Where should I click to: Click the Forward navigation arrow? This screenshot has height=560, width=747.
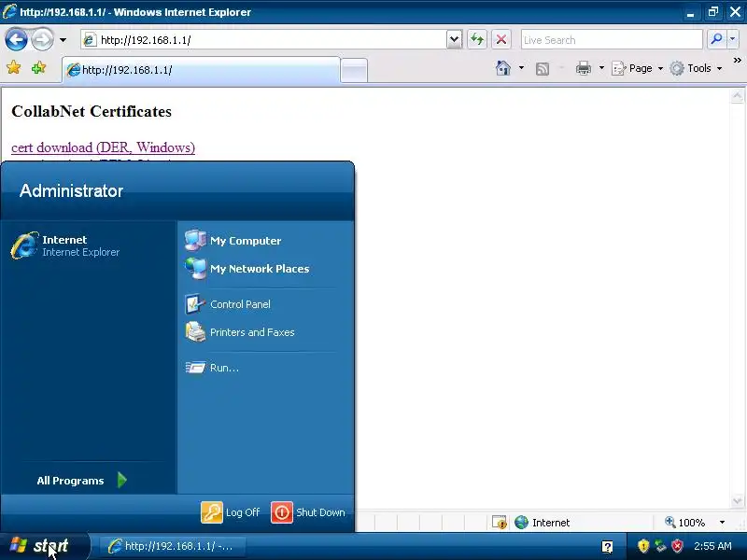coord(42,39)
